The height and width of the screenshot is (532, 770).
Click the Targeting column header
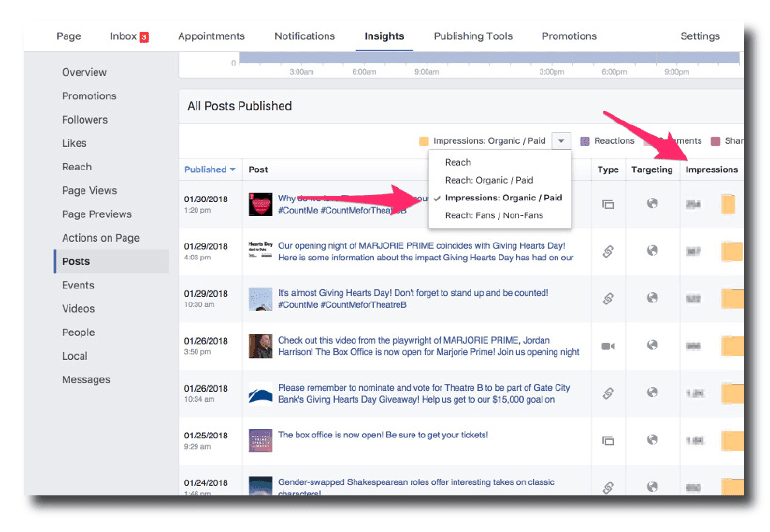click(652, 169)
